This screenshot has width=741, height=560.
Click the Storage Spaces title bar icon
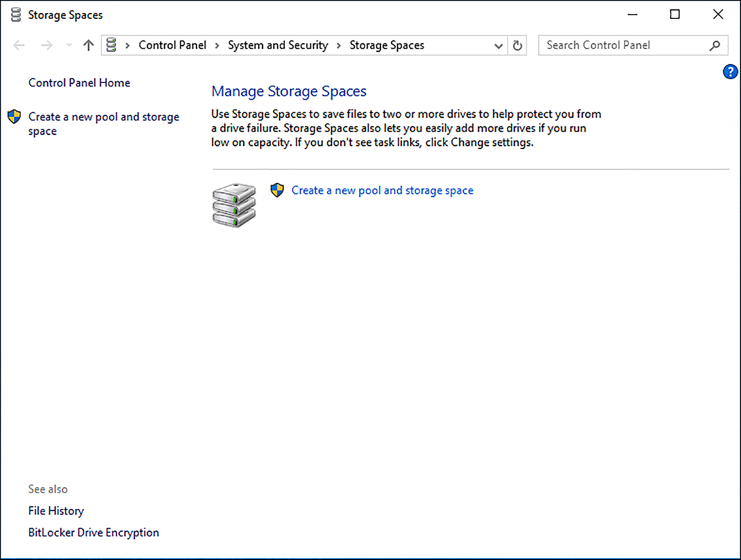tap(16, 15)
